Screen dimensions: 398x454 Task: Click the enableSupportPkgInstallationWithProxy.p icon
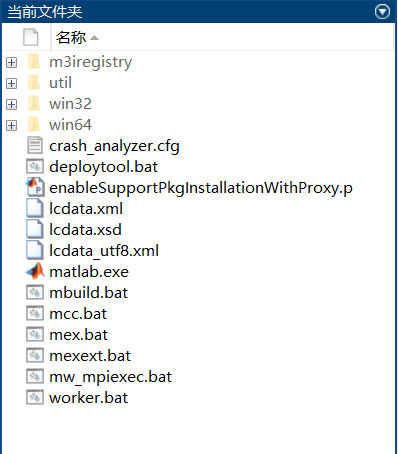(x=35, y=187)
